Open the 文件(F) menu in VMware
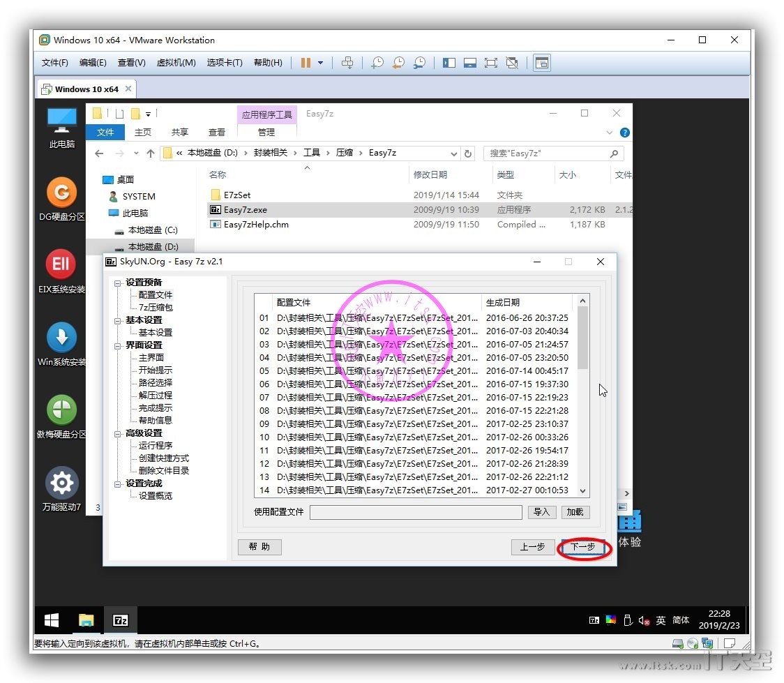The height and width of the screenshot is (683, 784). tap(54, 63)
